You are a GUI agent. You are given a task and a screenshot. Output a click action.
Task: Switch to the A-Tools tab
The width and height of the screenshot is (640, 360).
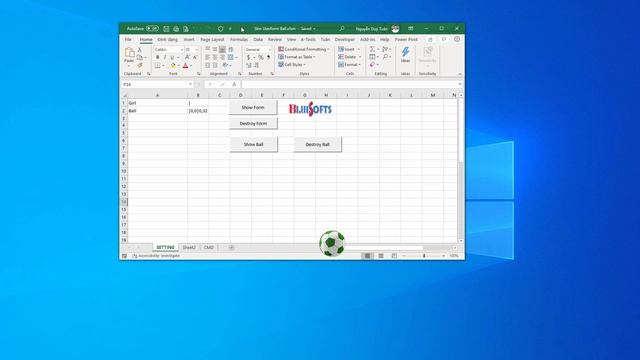click(308, 40)
